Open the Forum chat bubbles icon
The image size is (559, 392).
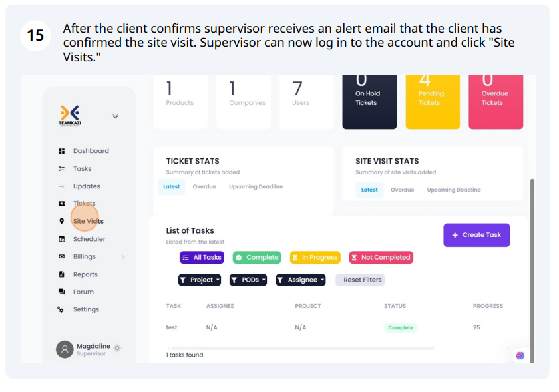(x=62, y=292)
